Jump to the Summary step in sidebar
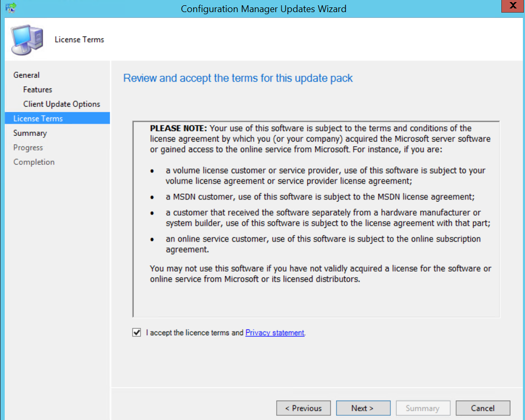The width and height of the screenshot is (525, 420). 30,133
